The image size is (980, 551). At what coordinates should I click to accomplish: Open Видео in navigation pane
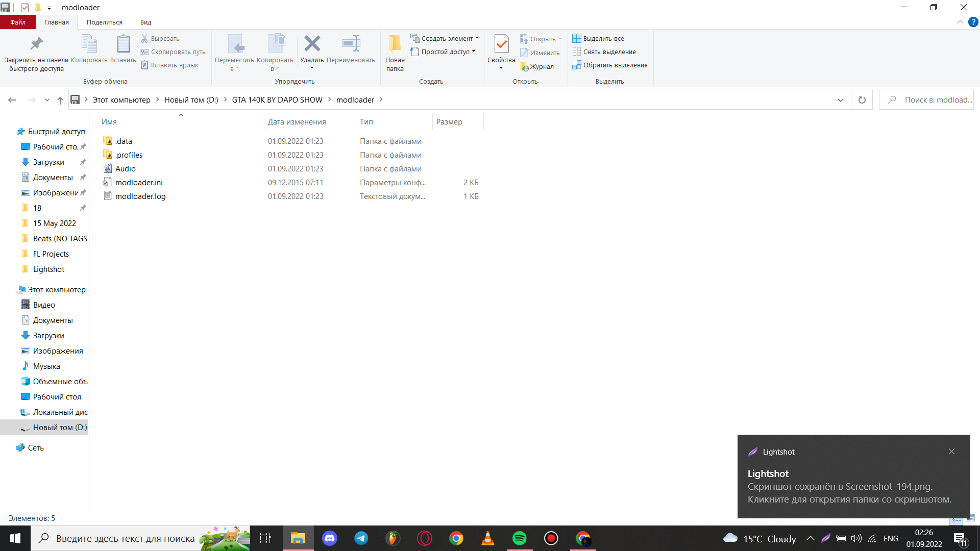tap(44, 305)
